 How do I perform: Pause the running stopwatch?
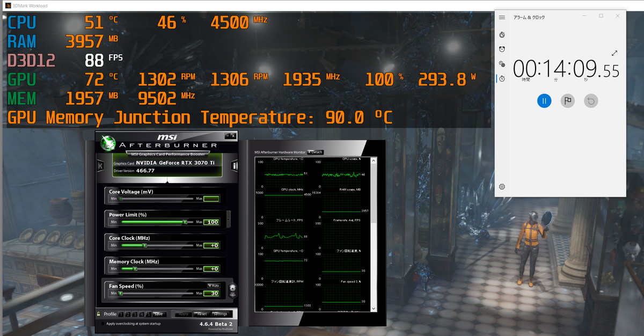point(544,100)
